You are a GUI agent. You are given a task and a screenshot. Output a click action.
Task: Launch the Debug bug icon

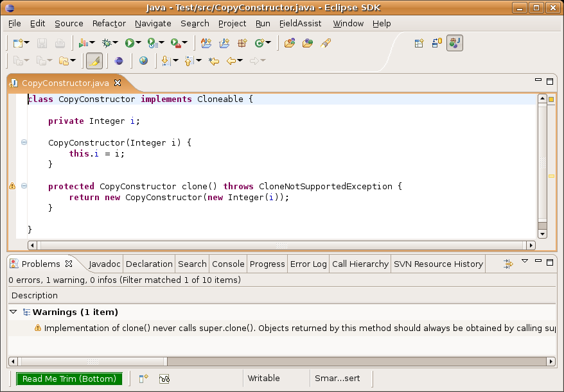coord(107,44)
